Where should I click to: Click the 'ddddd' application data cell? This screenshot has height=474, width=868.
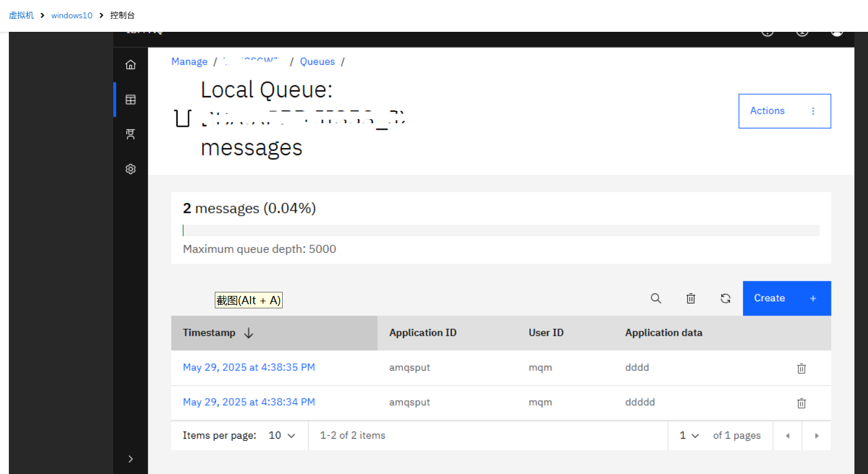click(640, 402)
